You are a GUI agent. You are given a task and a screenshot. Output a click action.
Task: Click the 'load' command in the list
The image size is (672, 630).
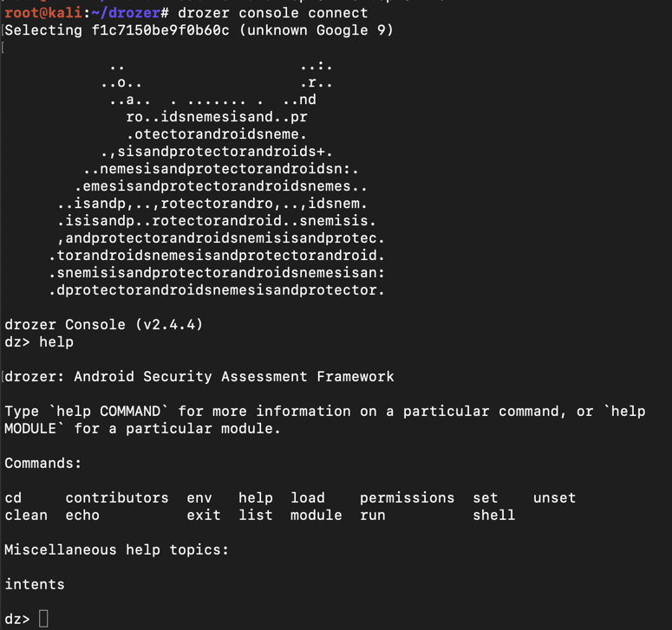point(308,497)
